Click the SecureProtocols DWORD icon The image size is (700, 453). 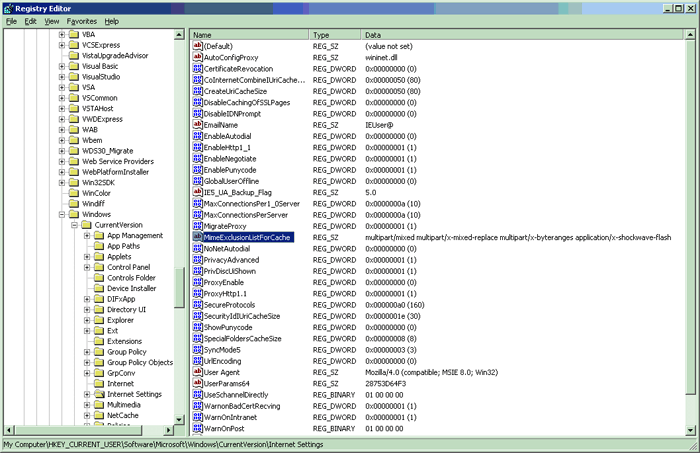point(197,304)
